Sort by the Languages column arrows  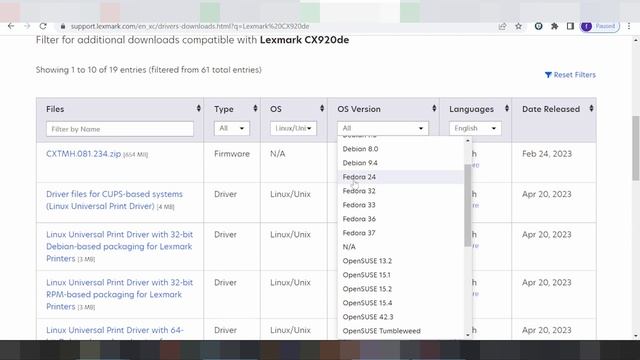pos(507,108)
